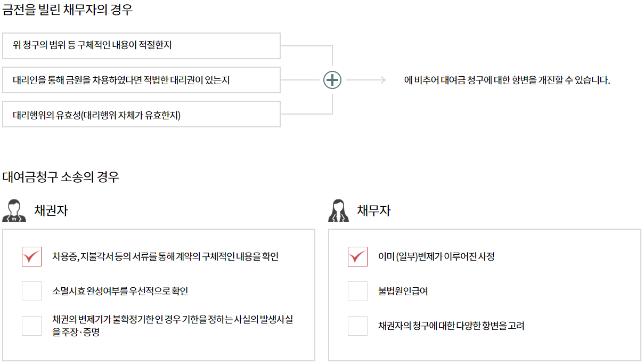The height and width of the screenshot is (364, 644).
Task: Check the 소멸시효 완성여부 checkbox
Action: pyautogui.click(x=31, y=291)
